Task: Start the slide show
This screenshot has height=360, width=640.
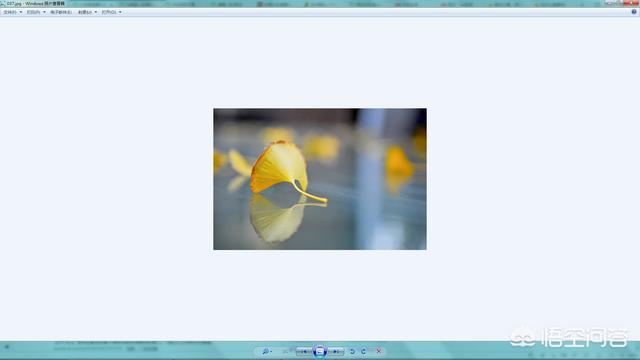Action: 320,351
